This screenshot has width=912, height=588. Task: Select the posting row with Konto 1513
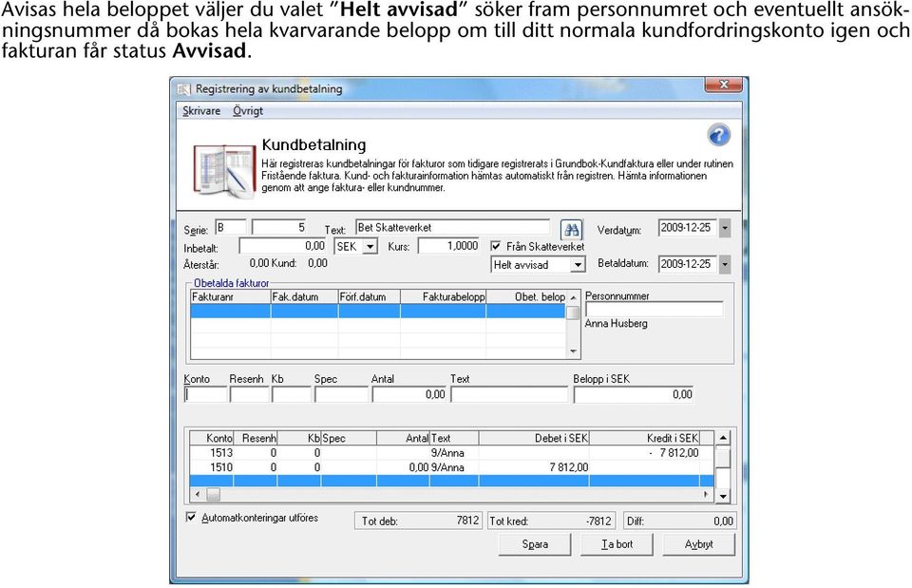click(x=451, y=452)
